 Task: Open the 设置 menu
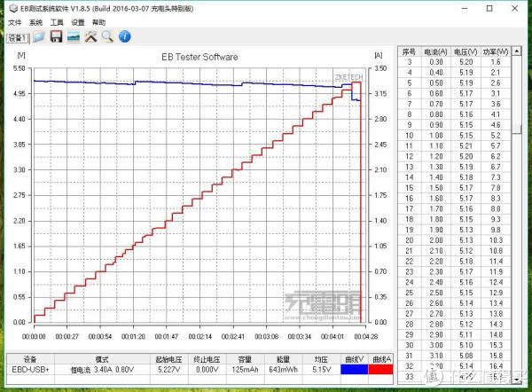pyautogui.click(x=78, y=21)
